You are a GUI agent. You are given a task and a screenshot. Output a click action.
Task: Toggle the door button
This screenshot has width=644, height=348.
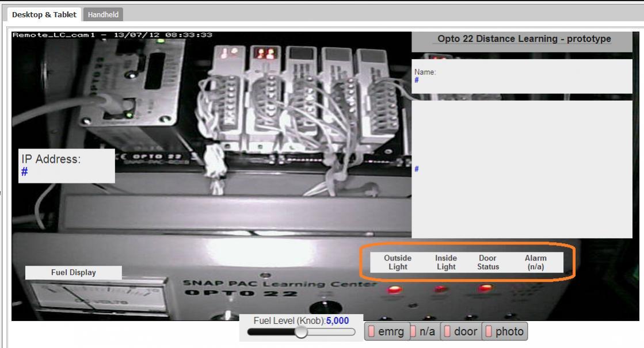(x=461, y=331)
